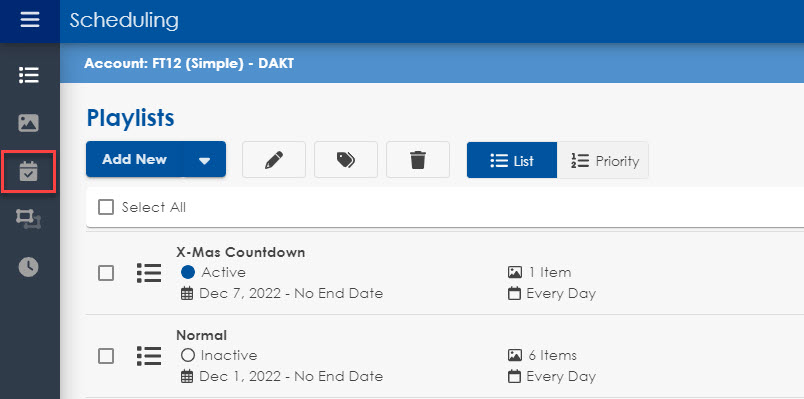Open the playlists list icon in sidebar

pyautogui.click(x=29, y=75)
